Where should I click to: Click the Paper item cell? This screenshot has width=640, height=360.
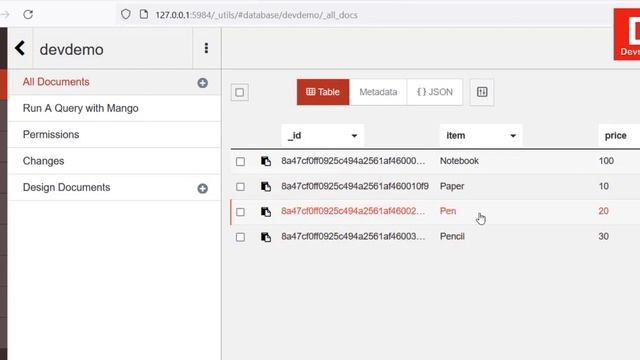(x=452, y=186)
